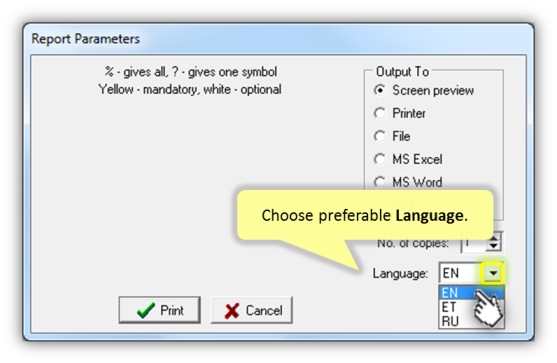Select the File output radio button
Image resolution: width=557 pixels, height=363 pixels.
click(x=379, y=136)
